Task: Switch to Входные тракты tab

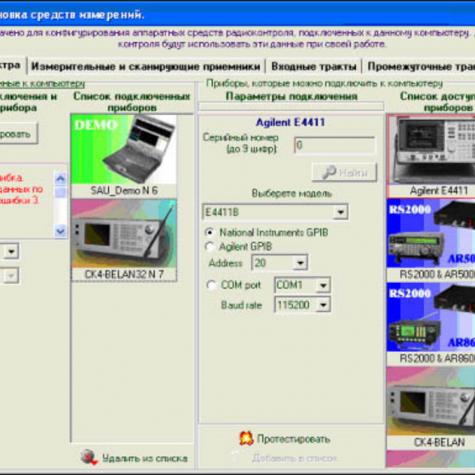Action: [x=314, y=66]
